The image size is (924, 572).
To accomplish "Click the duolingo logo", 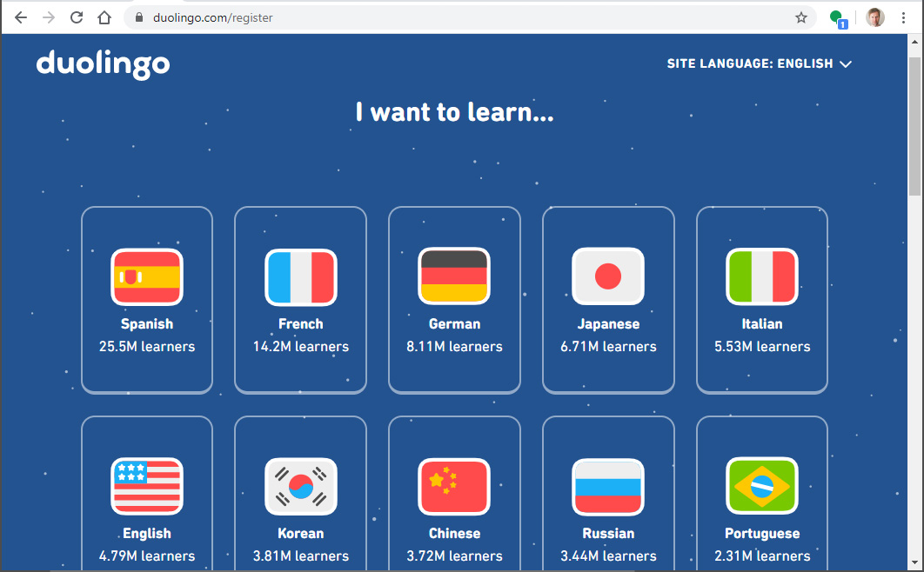I will coord(104,63).
